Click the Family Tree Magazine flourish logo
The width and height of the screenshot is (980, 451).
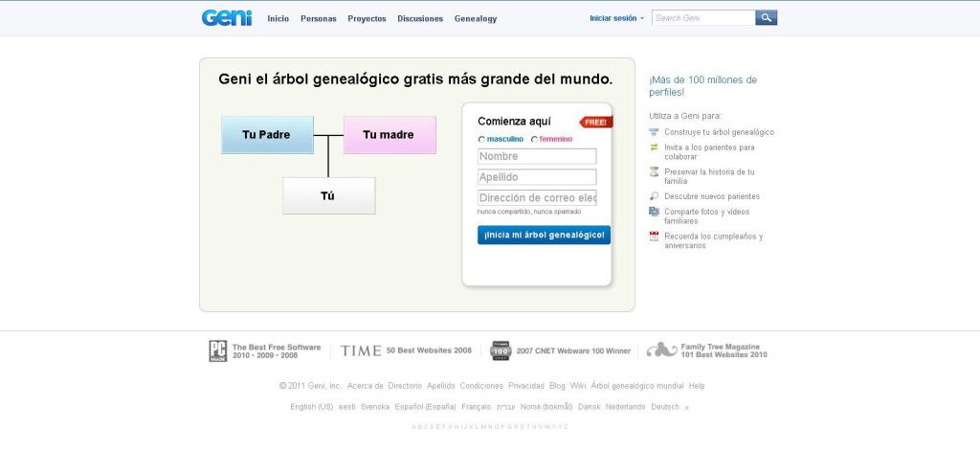(x=661, y=350)
